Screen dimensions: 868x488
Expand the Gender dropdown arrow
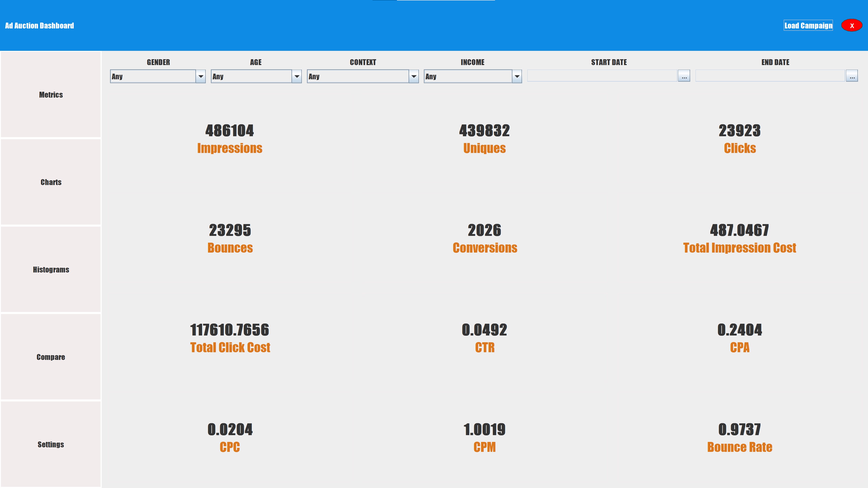[200, 76]
